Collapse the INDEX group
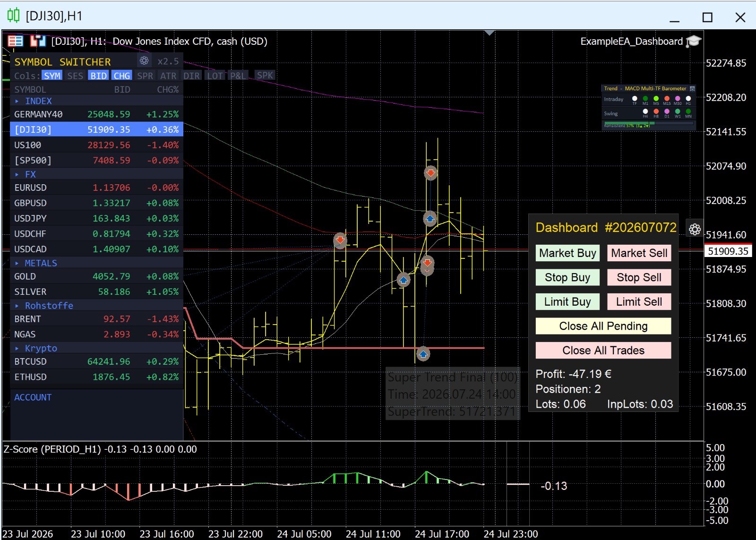Viewport: 756px width, 540px height. pos(96,101)
